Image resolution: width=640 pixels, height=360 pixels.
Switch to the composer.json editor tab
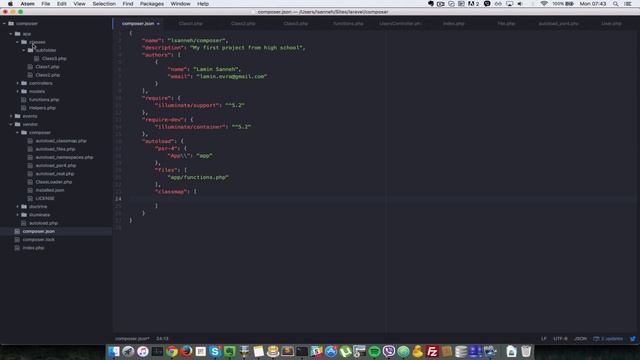(138, 24)
